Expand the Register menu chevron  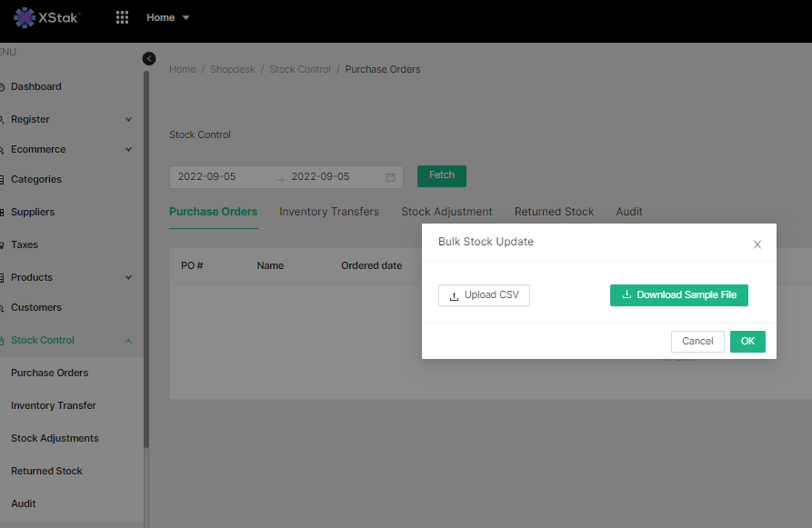[x=128, y=120]
